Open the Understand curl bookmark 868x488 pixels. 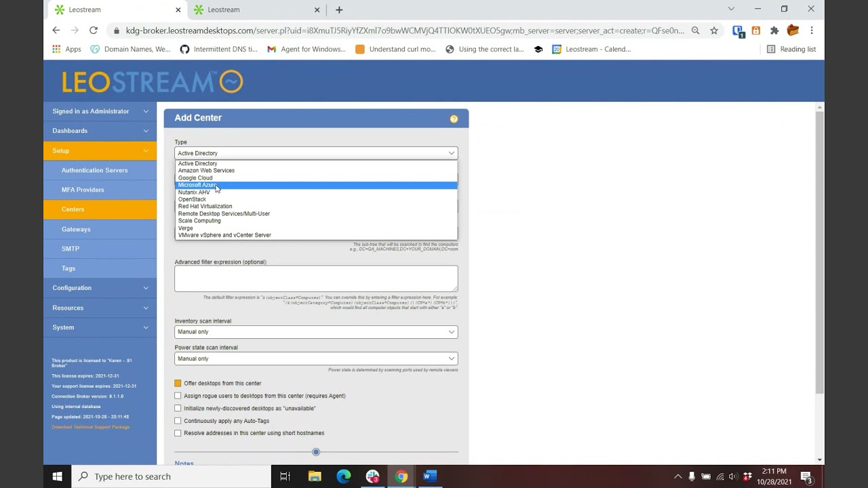(x=395, y=49)
